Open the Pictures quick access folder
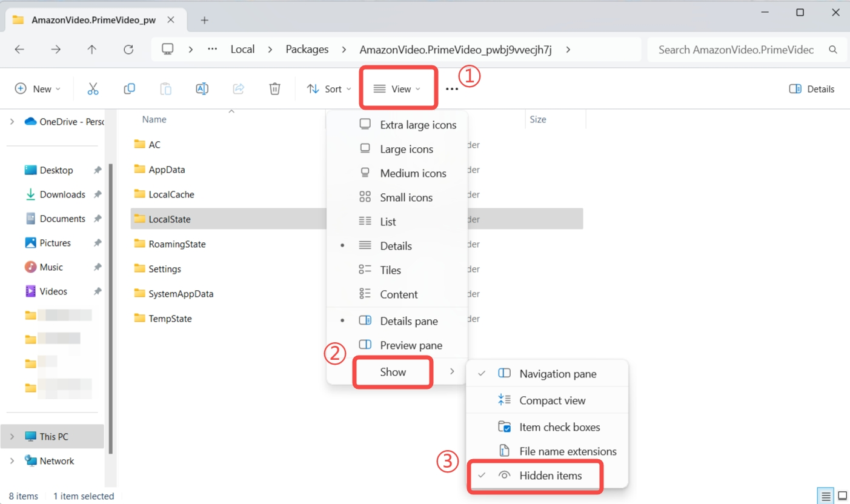Image resolution: width=850 pixels, height=504 pixels. [48, 243]
